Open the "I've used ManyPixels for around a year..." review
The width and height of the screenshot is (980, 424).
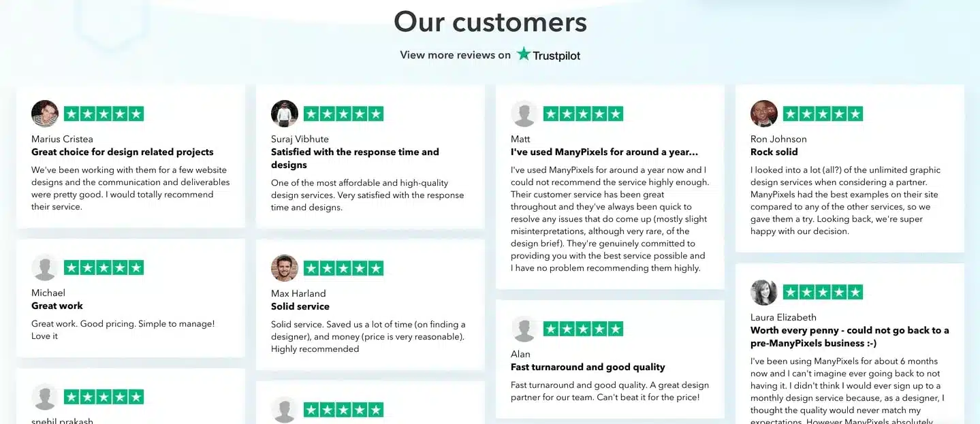(x=604, y=152)
